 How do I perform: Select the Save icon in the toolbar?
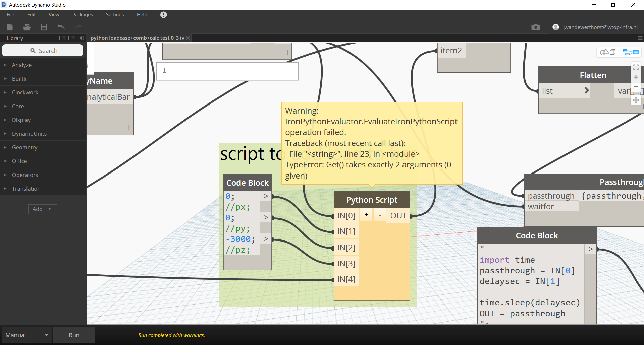[44, 27]
